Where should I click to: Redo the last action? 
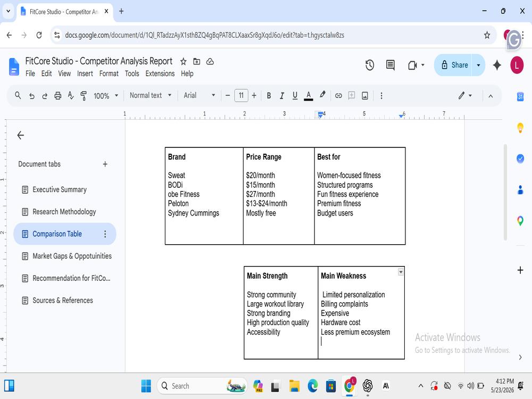coord(45,96)
